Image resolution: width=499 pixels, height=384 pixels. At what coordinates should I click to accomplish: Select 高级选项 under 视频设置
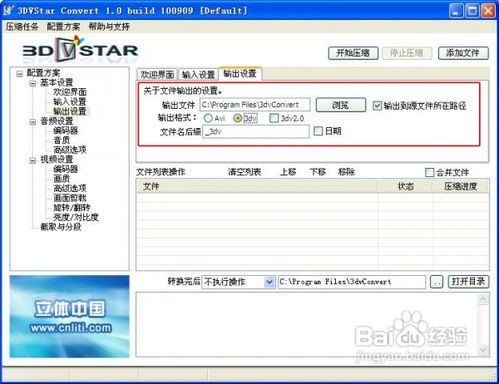[70, 188]
